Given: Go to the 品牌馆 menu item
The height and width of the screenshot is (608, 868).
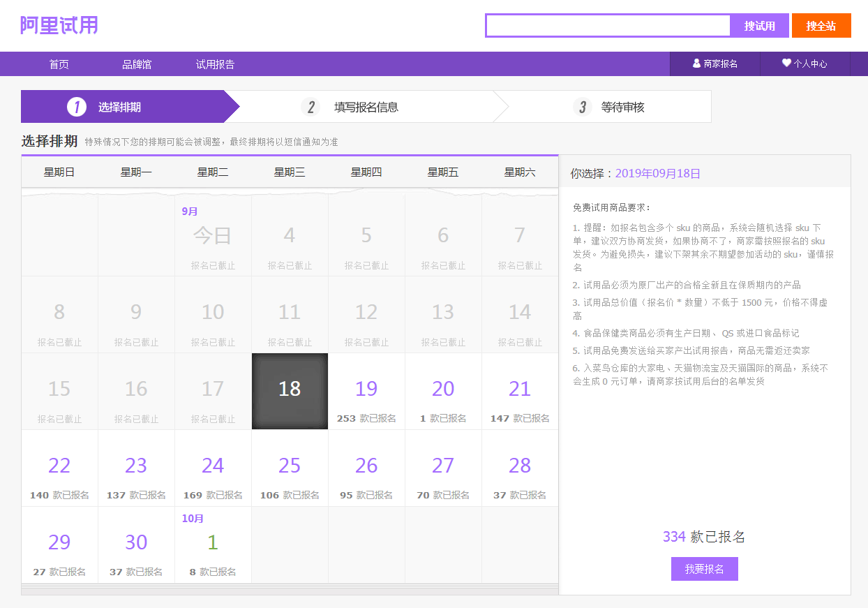Looking at the screenshot, I should click(x=137, y=64).
